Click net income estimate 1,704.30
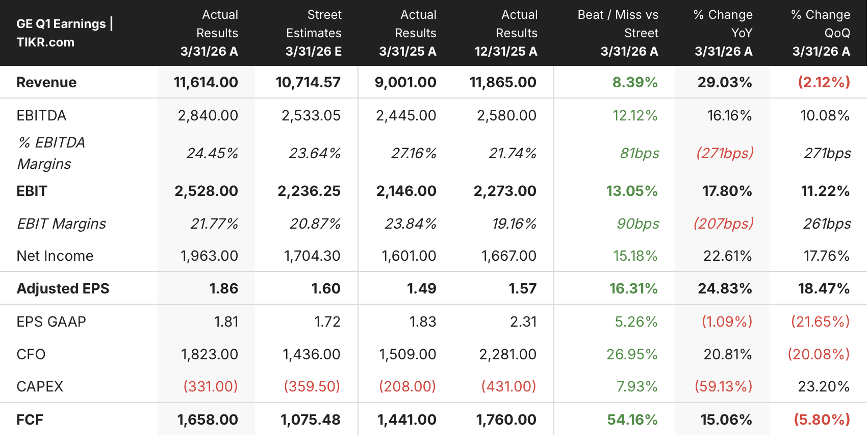 pos(312,256)
